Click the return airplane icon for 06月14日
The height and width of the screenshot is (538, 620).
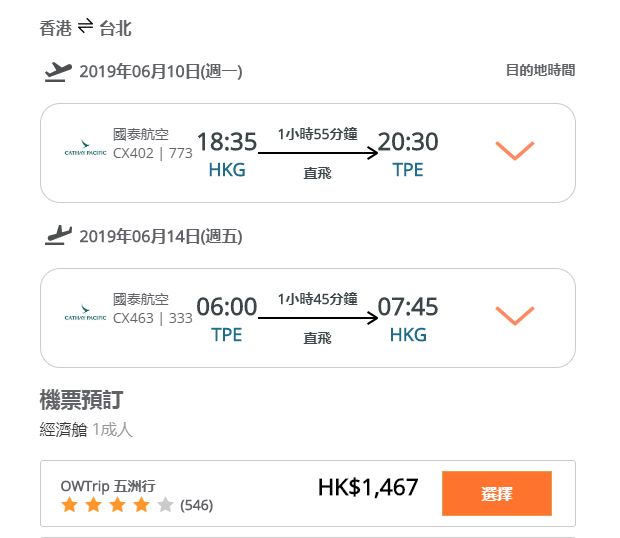[58, 236]
